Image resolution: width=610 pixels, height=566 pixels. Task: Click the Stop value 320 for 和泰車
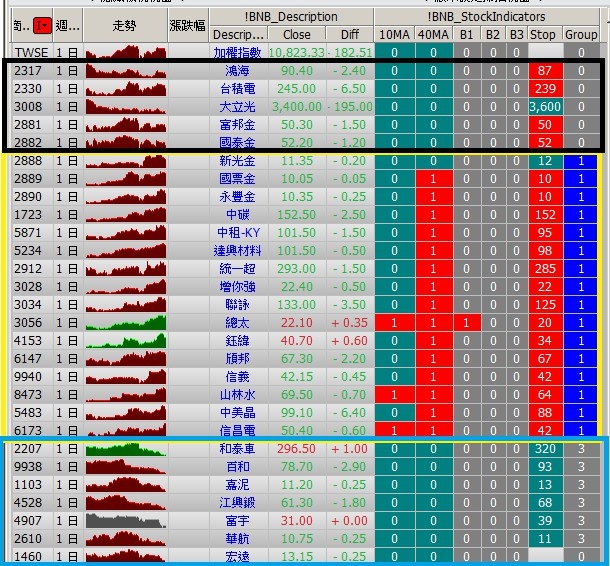click(545, 449)
